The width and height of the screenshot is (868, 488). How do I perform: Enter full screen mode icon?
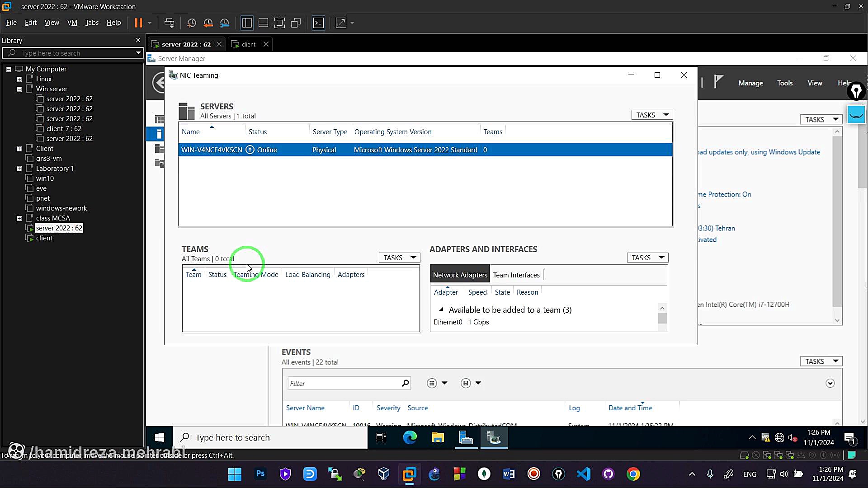point(280,23)
